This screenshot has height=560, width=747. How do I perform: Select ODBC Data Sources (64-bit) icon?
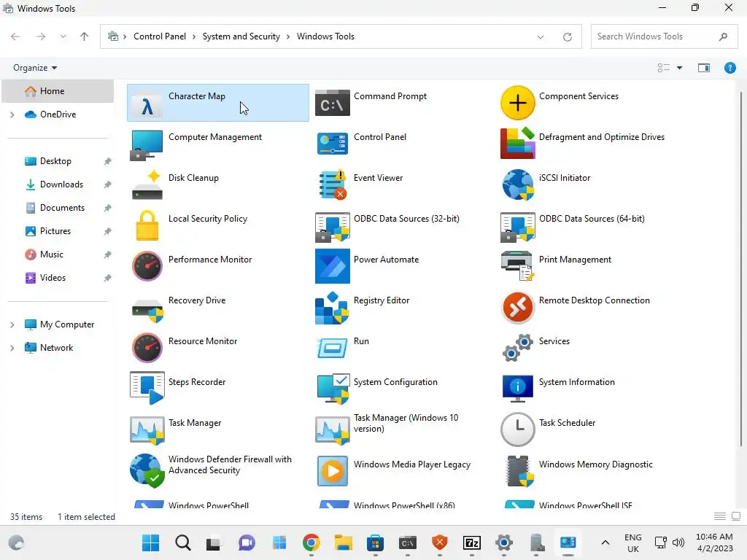[517, 227]
